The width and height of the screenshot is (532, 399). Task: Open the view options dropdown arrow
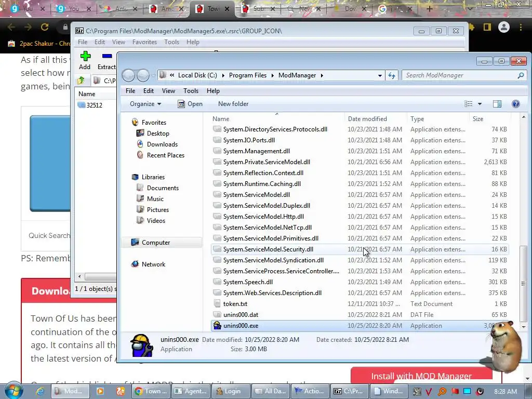(x=480, y=104)
